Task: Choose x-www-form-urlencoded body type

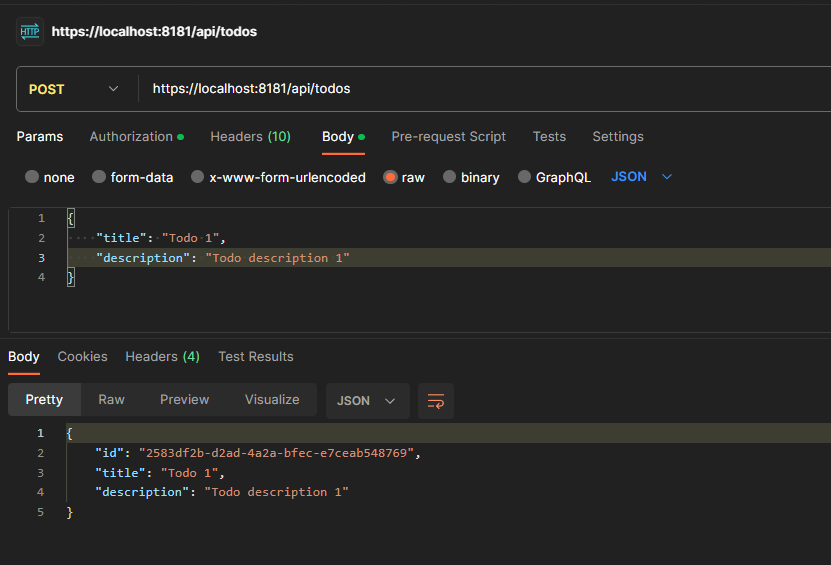Action: (198, 177)
